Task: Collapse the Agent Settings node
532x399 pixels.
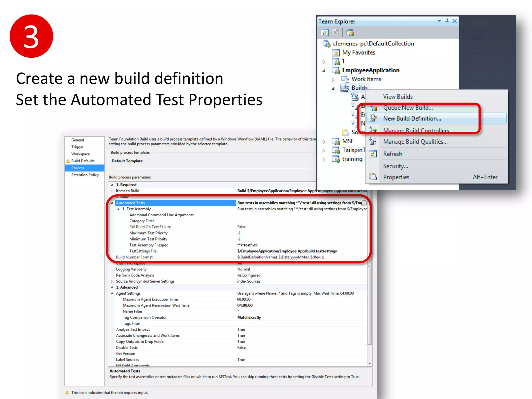Action: pyautogui.click(x=112, y=294)
